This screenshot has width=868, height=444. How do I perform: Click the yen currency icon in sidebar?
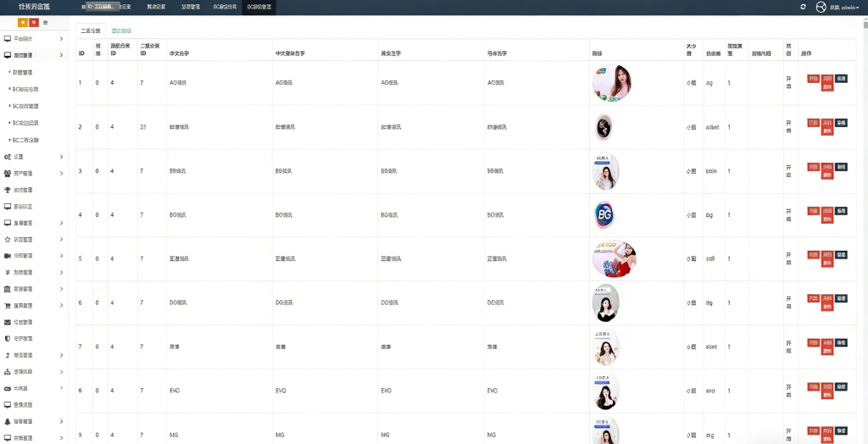tap(8, 272)
